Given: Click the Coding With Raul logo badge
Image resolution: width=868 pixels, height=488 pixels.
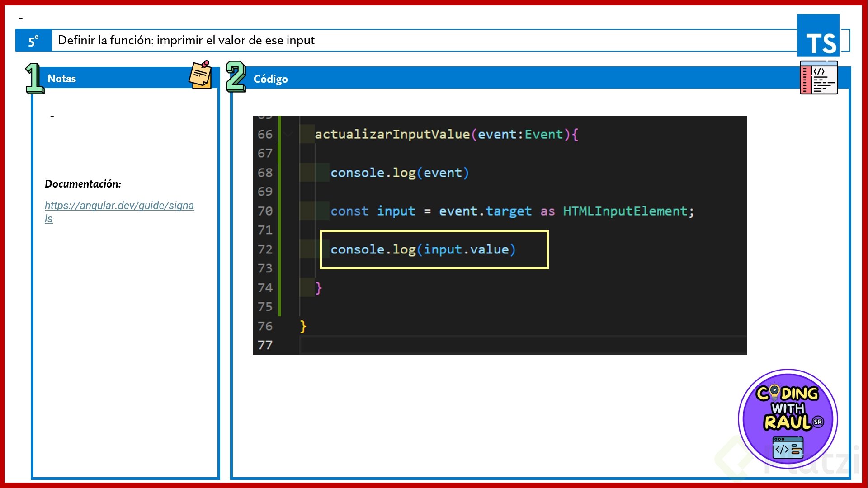Looking at the screenshot, I should coord(788,418).
